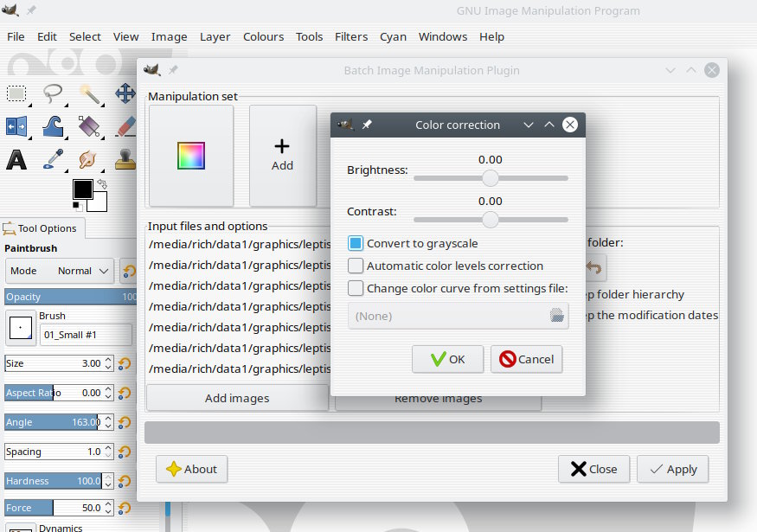Open the paint Mode Normal dropdown
Screen dimensions: 757x532
click(x=60, y=271)
